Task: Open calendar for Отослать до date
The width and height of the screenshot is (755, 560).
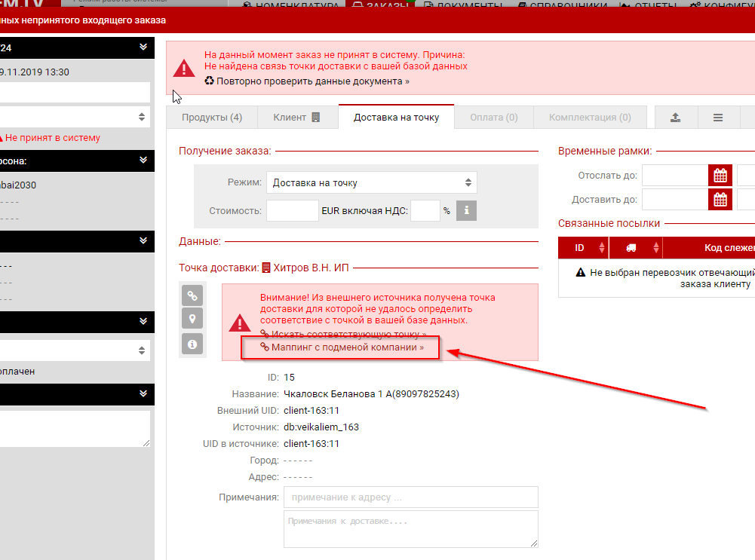Action: coord(720,176)
